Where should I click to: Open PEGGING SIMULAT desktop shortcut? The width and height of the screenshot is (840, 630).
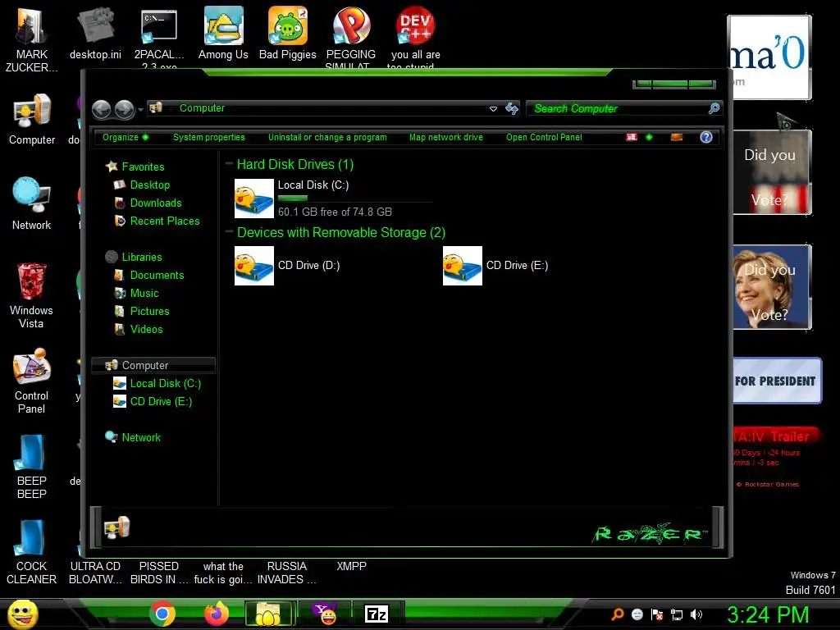(351, 35)
